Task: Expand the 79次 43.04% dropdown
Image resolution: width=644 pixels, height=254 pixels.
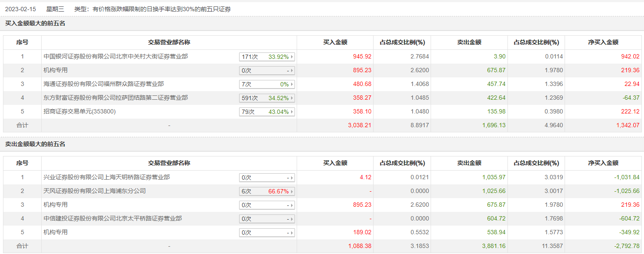Action: pyautogui.click(x=267, y=112)
